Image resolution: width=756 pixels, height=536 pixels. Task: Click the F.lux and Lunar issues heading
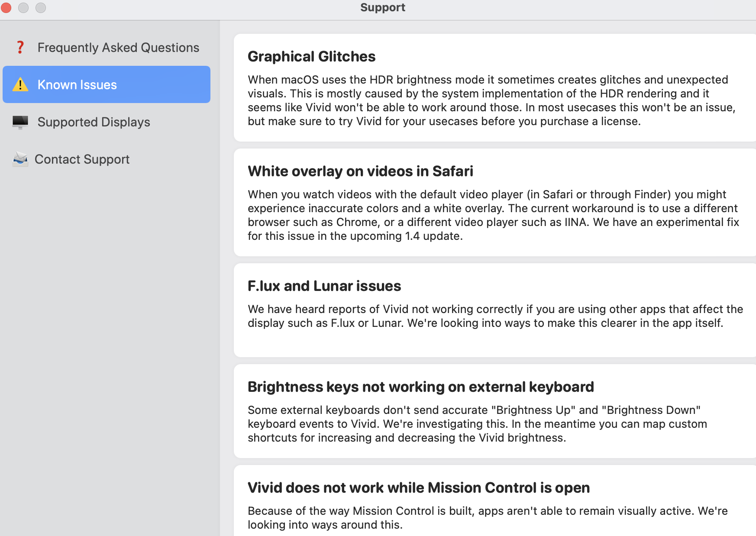[x=324, y=286]
